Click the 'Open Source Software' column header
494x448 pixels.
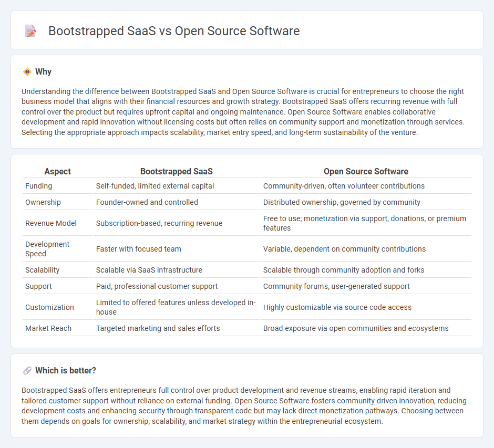366,171
